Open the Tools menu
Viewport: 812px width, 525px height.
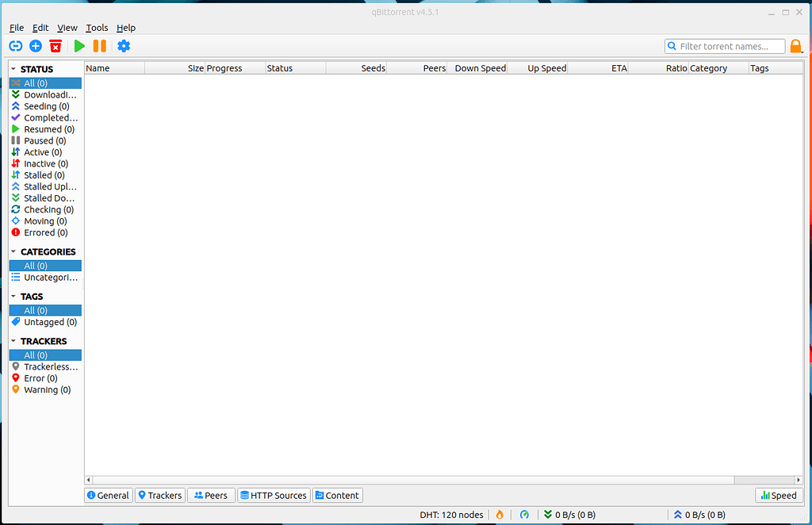click(96, 27)
